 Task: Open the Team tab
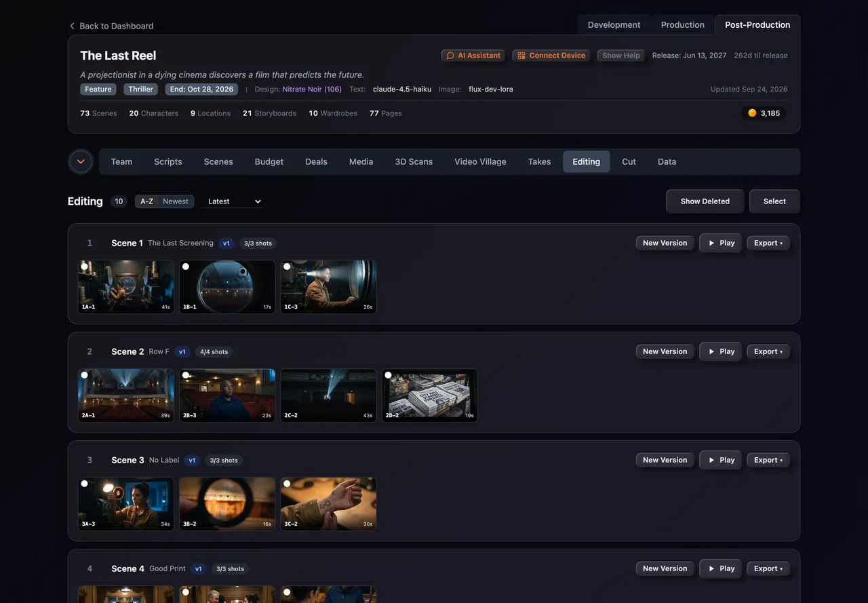(x=121, y=161)
